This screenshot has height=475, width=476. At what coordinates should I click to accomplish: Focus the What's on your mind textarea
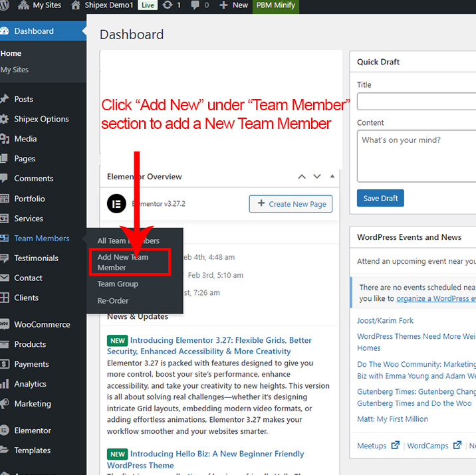coord(416,156)
